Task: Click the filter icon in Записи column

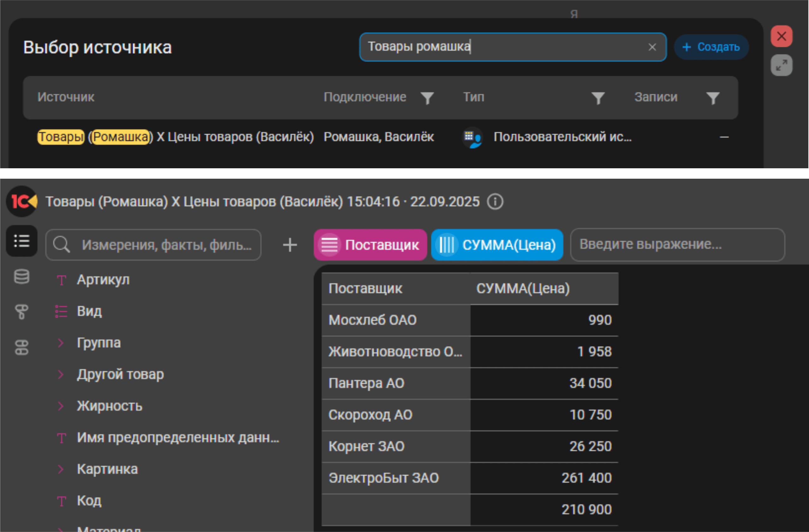Action: coord(712,98)
